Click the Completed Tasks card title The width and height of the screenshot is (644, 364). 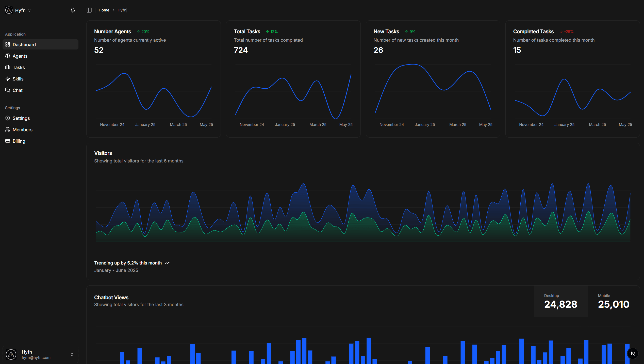533,31
